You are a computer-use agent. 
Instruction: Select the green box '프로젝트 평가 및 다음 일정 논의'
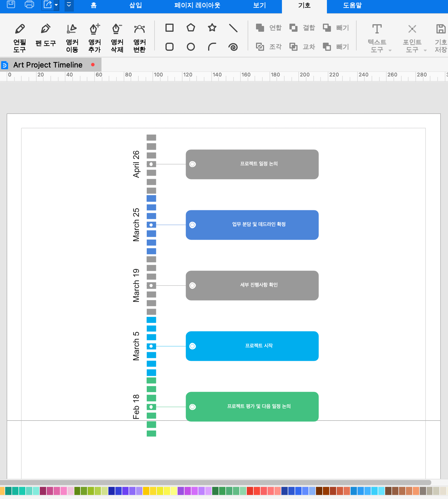pos(252,406)
